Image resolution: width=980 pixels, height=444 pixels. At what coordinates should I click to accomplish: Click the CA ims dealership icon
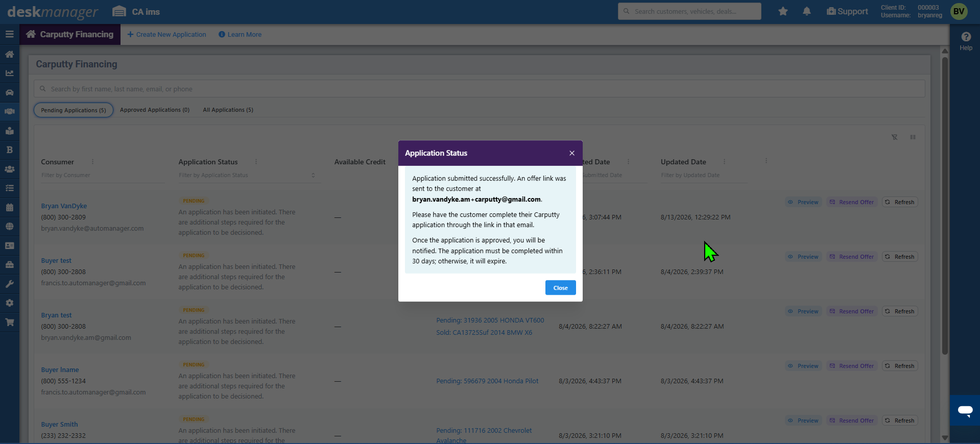tap(119, 11)
